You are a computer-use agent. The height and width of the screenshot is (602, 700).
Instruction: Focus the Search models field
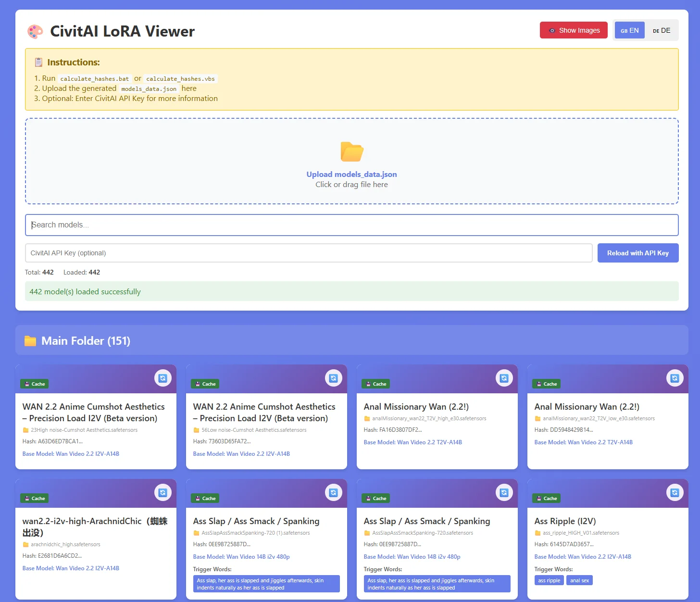click(352, 225)
